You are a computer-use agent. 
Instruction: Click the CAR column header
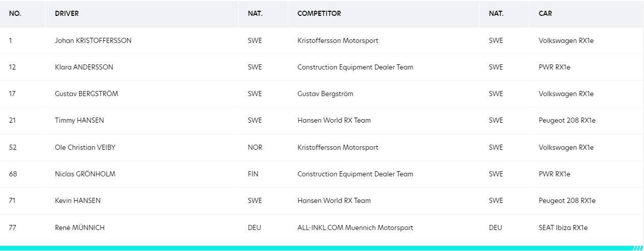[545, 14]
